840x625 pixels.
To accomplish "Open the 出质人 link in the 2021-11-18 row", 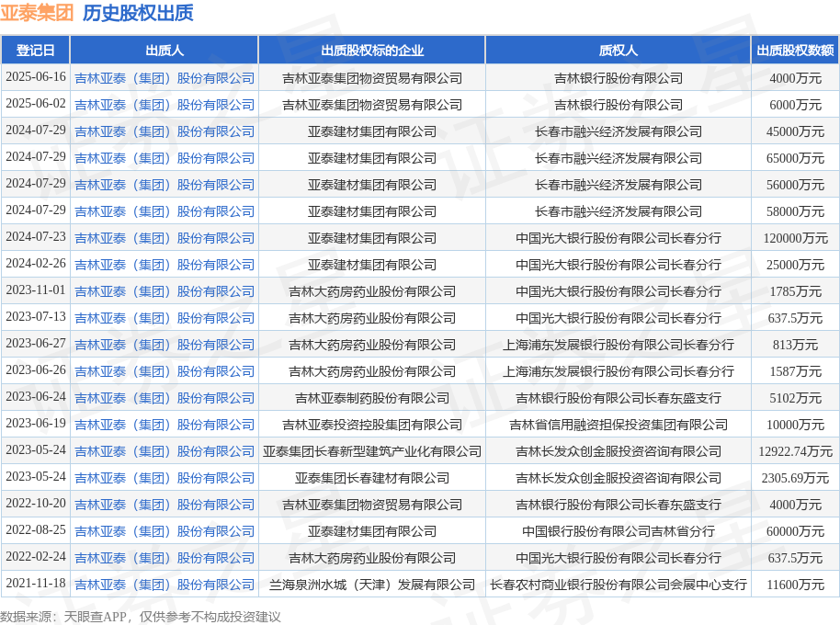I will [165, 585].
